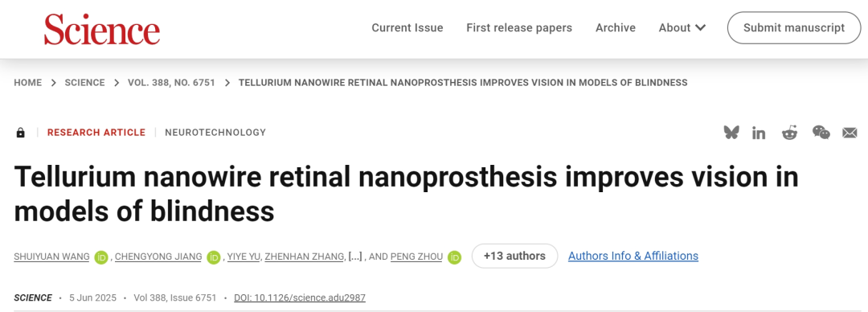The width and height of the screenshot is (868, 312).
Task: Share article on Reddit icon
Action: point(789,133)
